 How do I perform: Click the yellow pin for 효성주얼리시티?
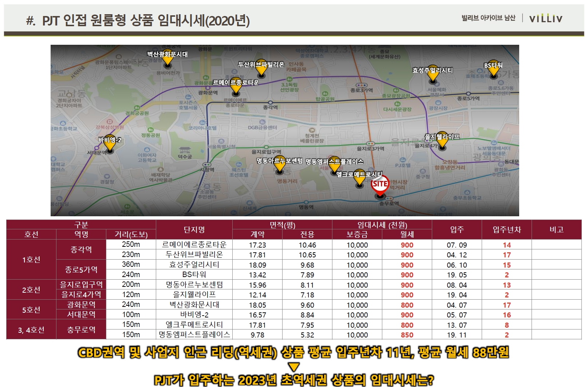(433, 75)
